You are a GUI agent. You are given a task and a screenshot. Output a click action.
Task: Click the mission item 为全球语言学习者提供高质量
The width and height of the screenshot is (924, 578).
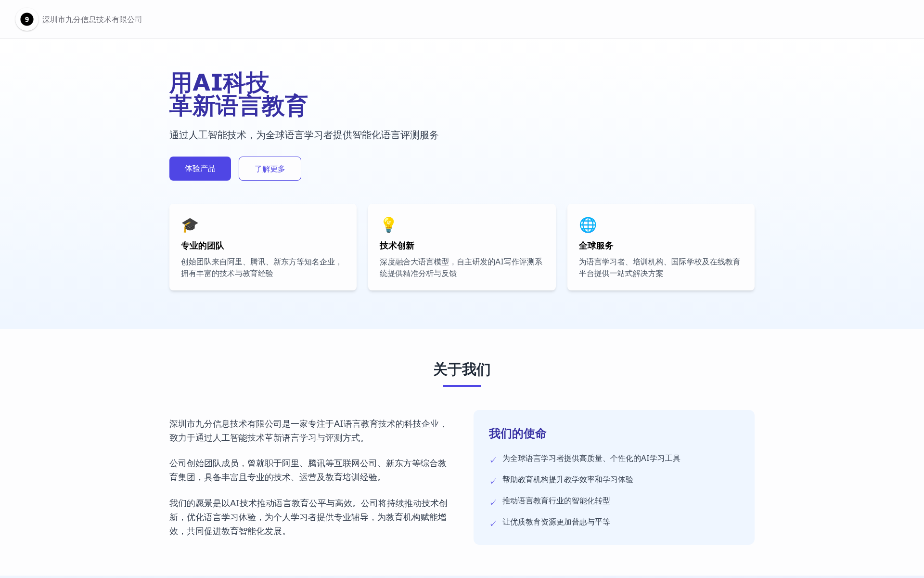[x=591, y=459]
